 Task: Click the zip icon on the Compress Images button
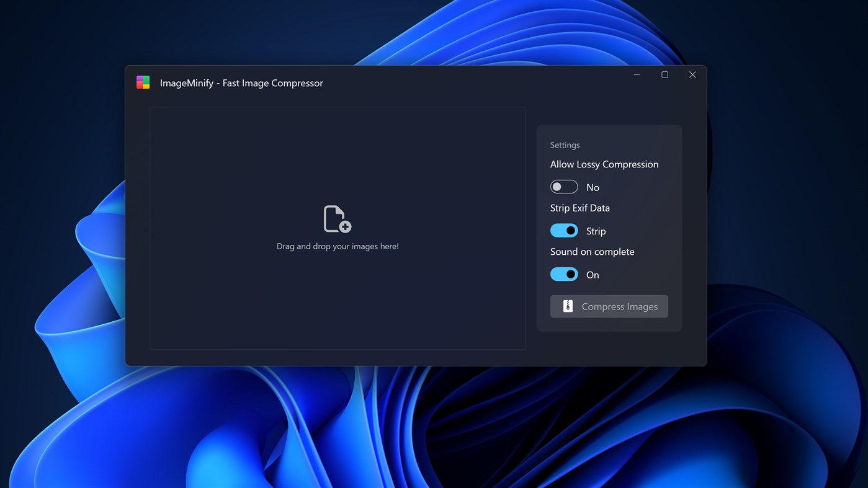(567, 306)
